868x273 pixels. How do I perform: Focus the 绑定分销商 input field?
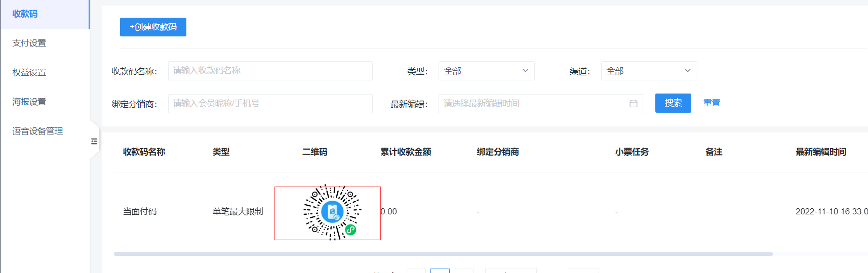pos(270,104)
